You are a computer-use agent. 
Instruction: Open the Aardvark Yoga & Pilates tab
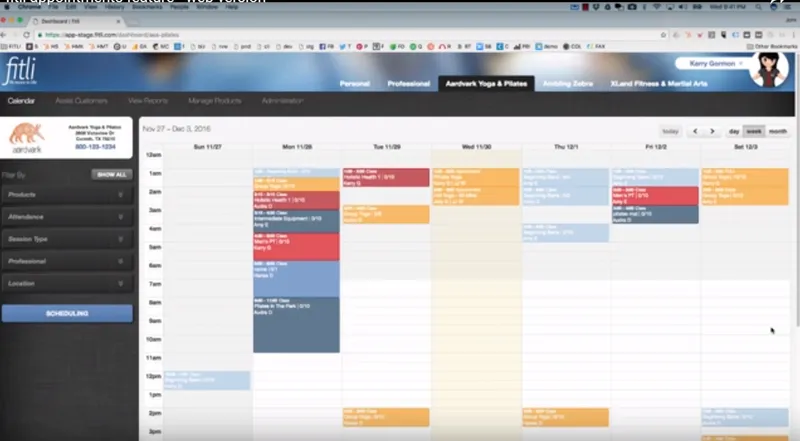[486, 84]
